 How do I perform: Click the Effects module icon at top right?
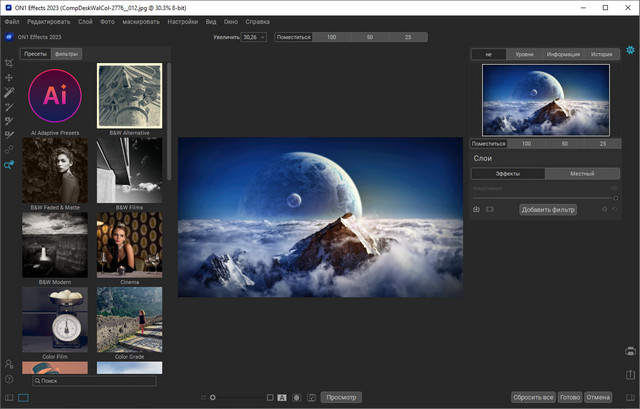[x=630, y=50]
